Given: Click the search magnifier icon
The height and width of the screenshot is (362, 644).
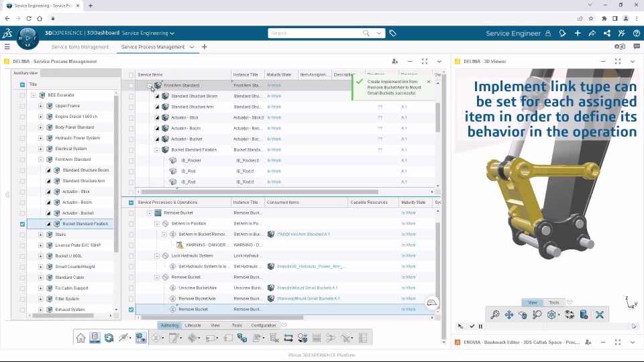Looking at the screenshot, I should [x=366, y=34].
